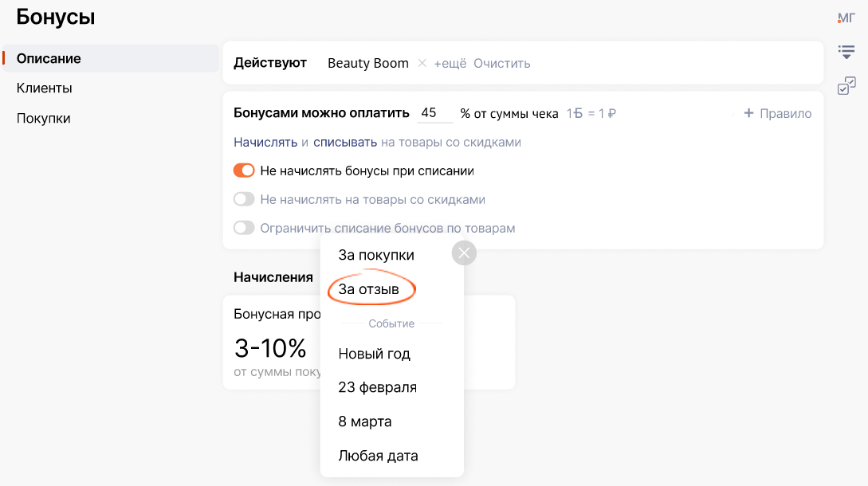Screen dimensions: 868x486
Task: Select За покупки in the menu
Action: [x=376, y=255]
